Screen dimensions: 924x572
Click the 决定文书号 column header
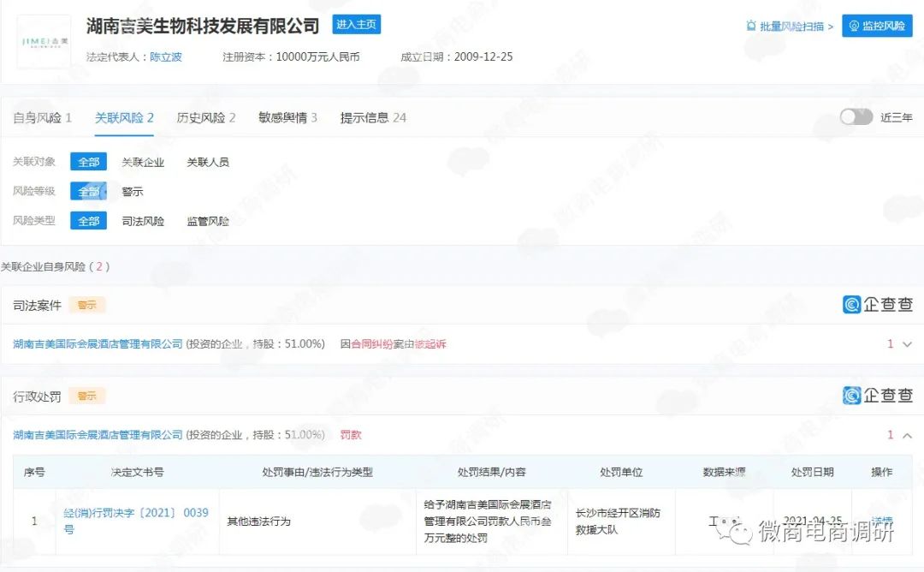pyautogui.click(x=137, y=472)
